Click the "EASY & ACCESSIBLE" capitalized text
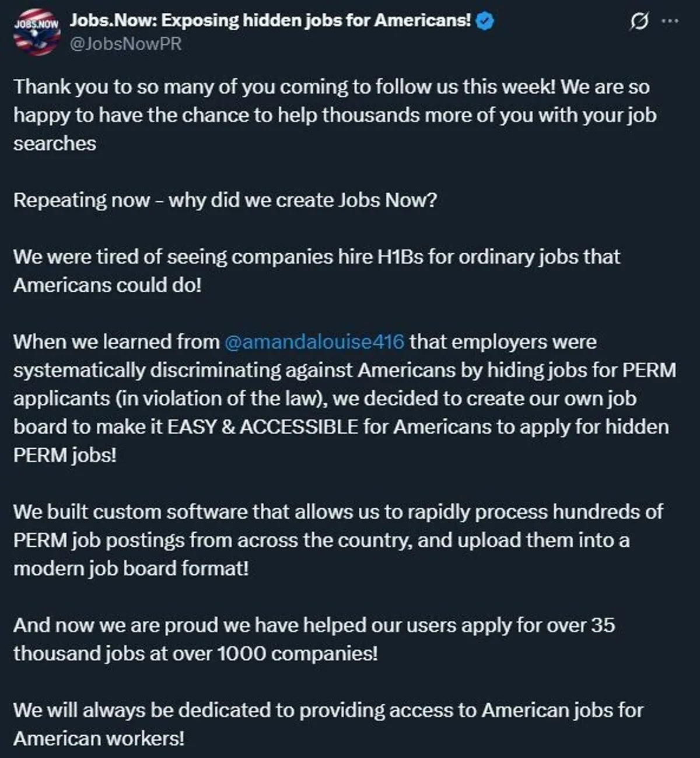 [x=262, y=427]
